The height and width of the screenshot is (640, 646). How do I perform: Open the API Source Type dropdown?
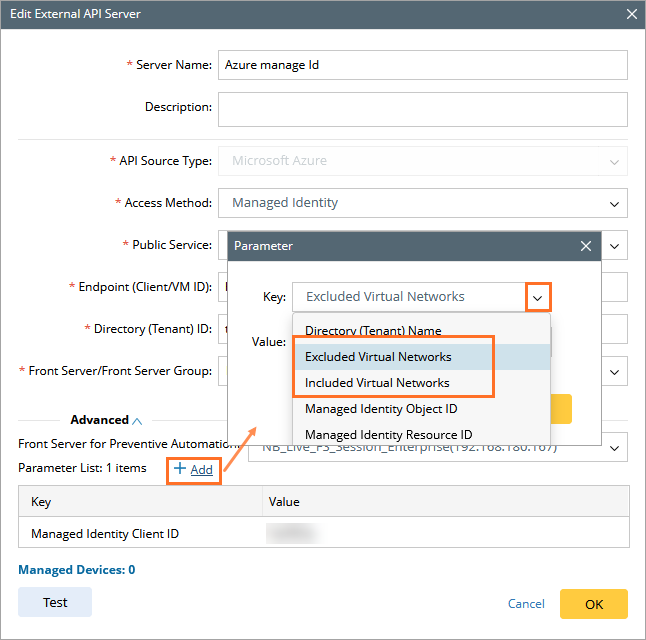tap(614, 161)
